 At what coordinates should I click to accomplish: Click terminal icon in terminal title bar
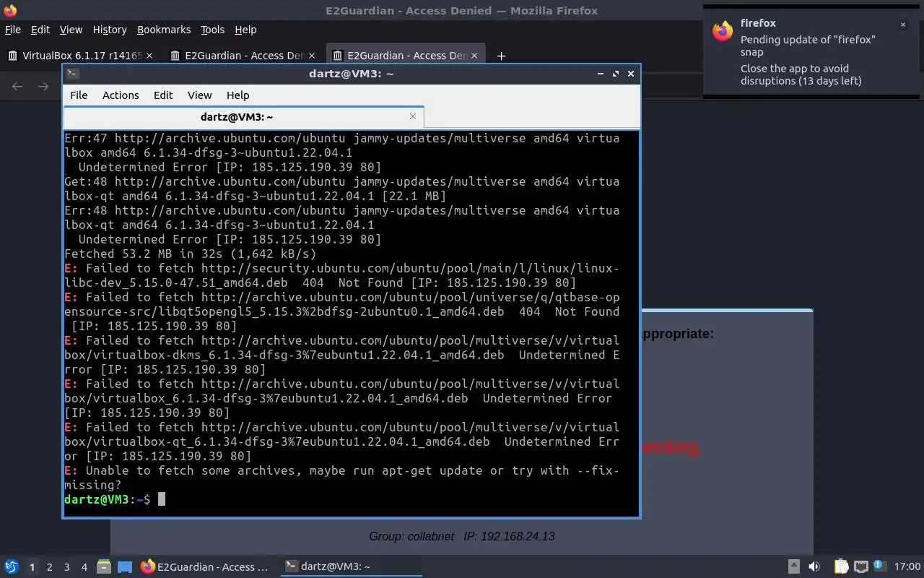(x=72, y=73)
